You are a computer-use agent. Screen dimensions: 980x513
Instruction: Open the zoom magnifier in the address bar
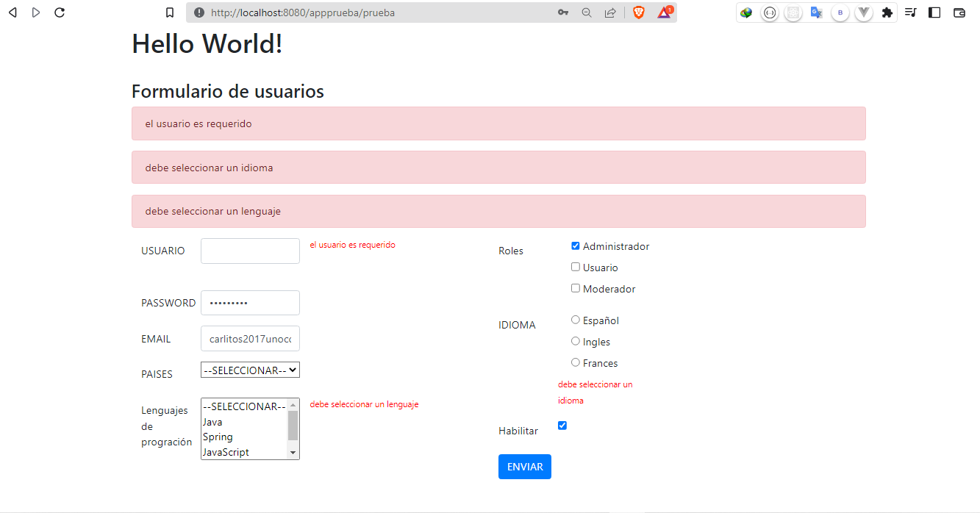(x=587, y=12)
